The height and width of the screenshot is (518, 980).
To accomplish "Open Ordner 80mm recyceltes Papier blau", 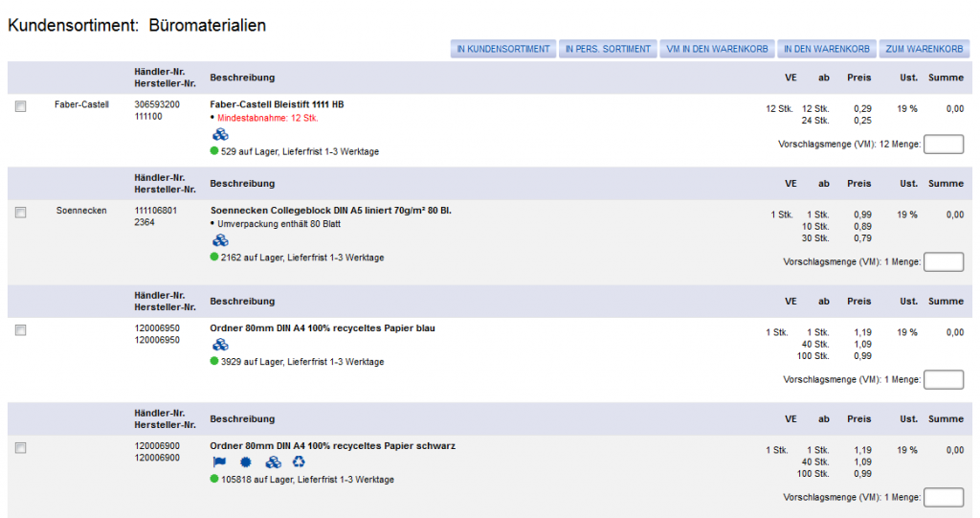I will 323,327.
